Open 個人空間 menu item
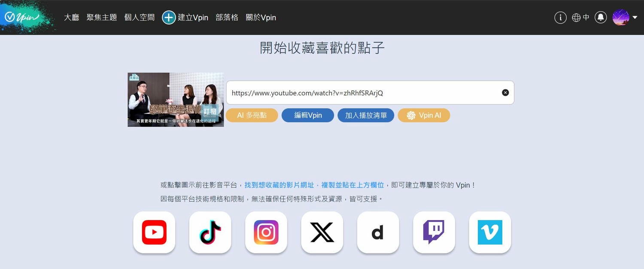644x269 pixels. 140,18
